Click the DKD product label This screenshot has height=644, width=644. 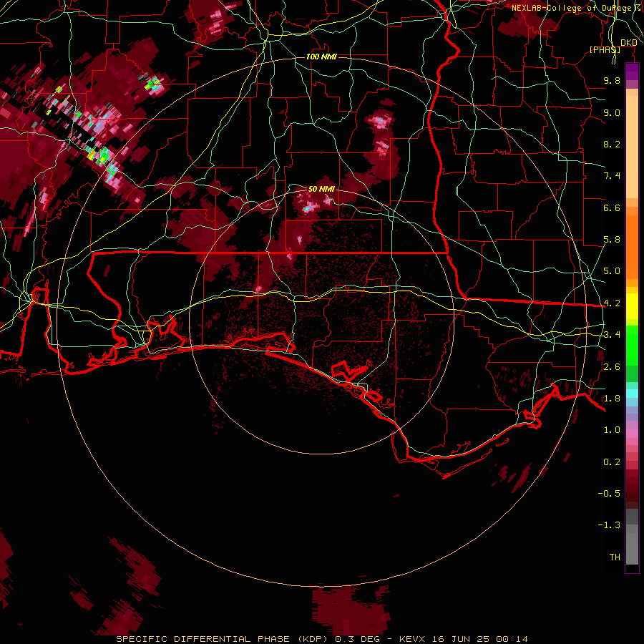628,42
